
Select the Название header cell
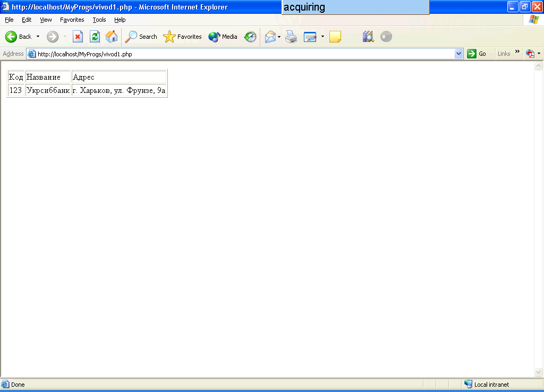coord(48,77)
